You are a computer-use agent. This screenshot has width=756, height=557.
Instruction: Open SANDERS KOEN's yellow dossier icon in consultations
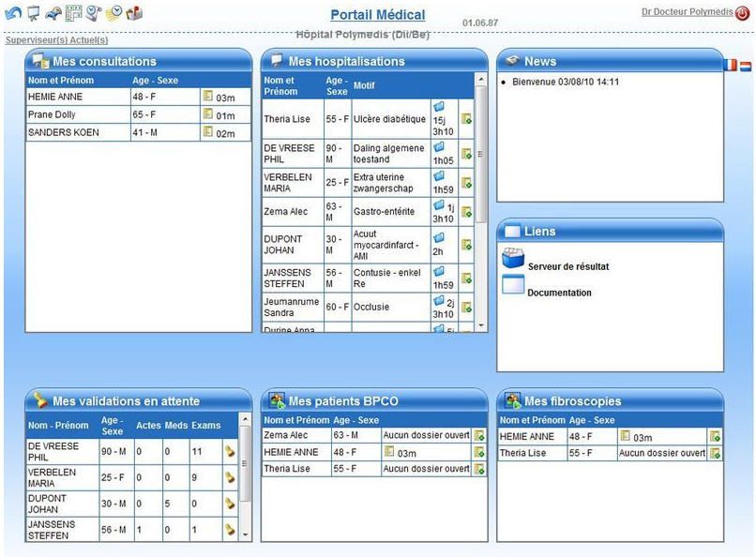208,132
